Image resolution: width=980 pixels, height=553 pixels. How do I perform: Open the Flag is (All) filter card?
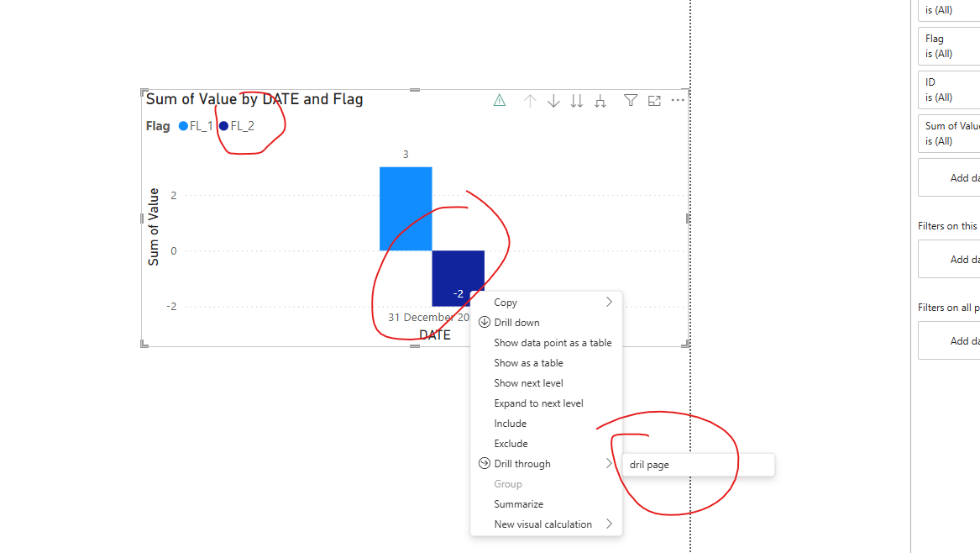tap(949, 46)
